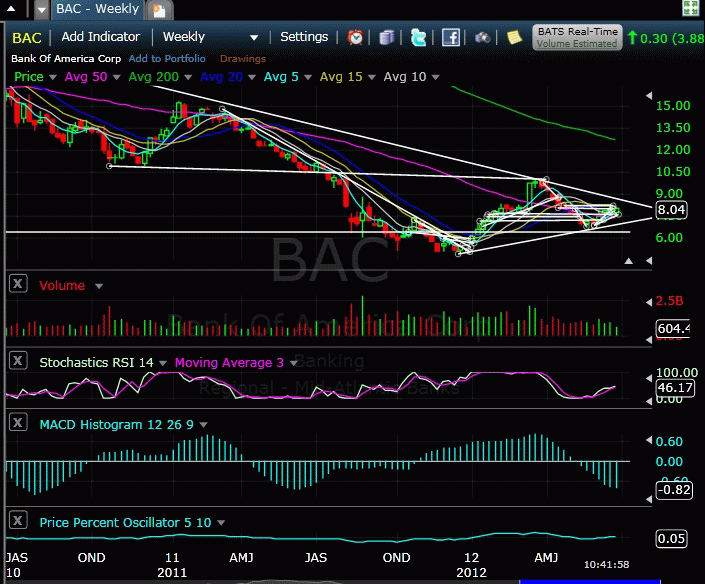Image resolution: width=705 pixels, height=584 pixels.
Task: Close the Volume indicator panel
Action: 17,284
